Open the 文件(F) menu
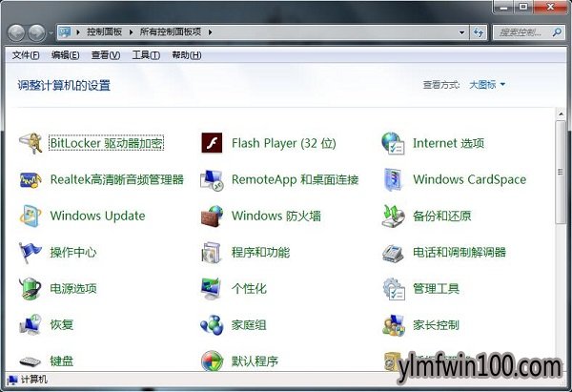 click(x=26, y=55)
